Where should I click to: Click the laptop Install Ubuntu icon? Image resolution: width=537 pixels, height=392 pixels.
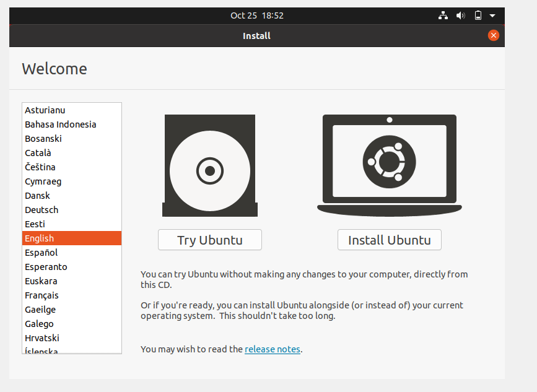click(x=389, y=164)
